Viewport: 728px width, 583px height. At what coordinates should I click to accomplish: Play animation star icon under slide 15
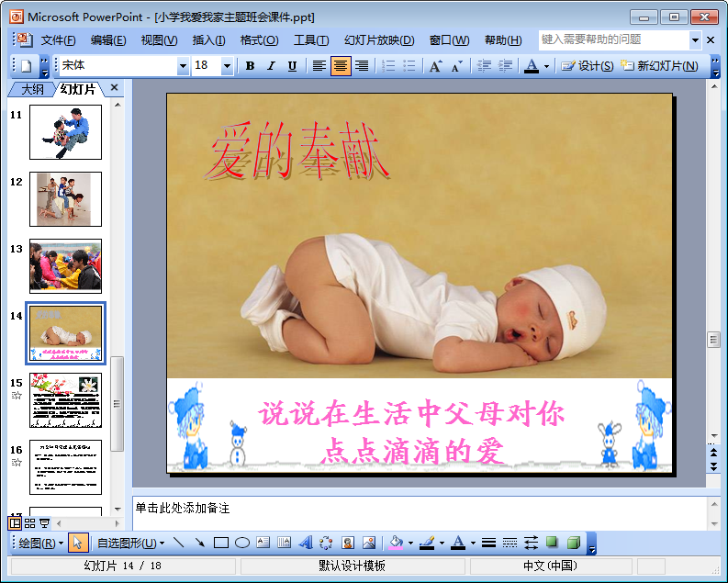(x=17, y=396)
